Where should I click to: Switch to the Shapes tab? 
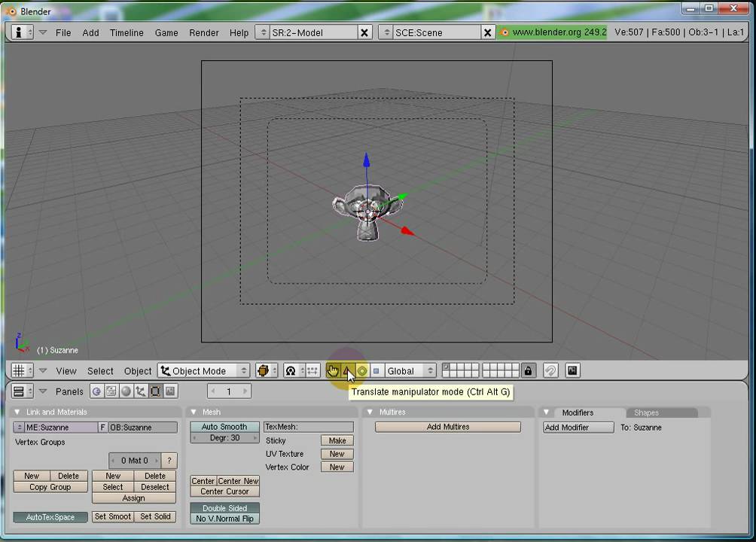coord(661,413)
